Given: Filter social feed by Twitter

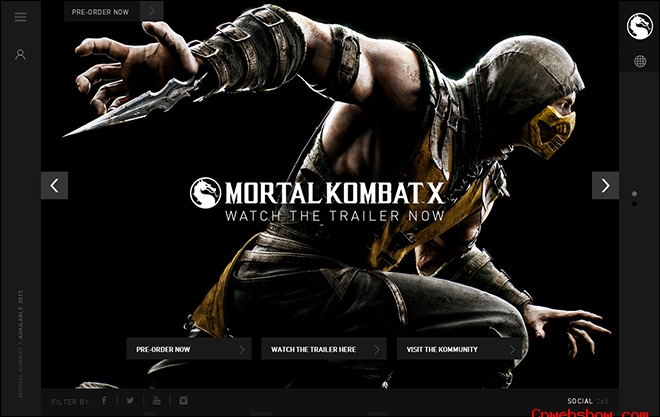Looking at the screenshot, I should (130, 400).
